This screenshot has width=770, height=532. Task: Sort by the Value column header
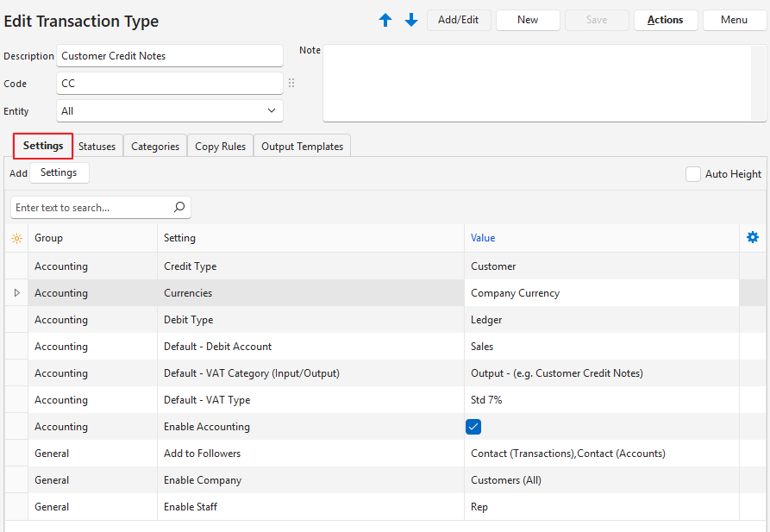pyautogui.click(x=483, y=238)
